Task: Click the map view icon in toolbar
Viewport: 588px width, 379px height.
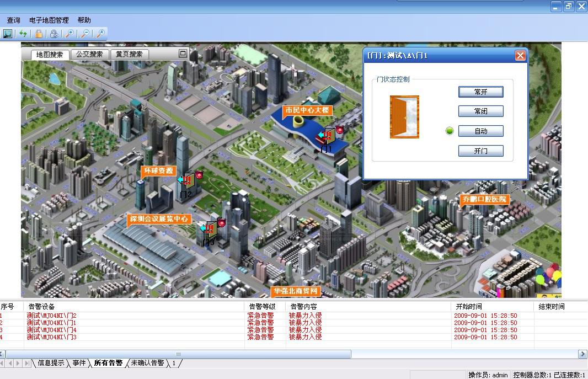Action: [8, 34]
